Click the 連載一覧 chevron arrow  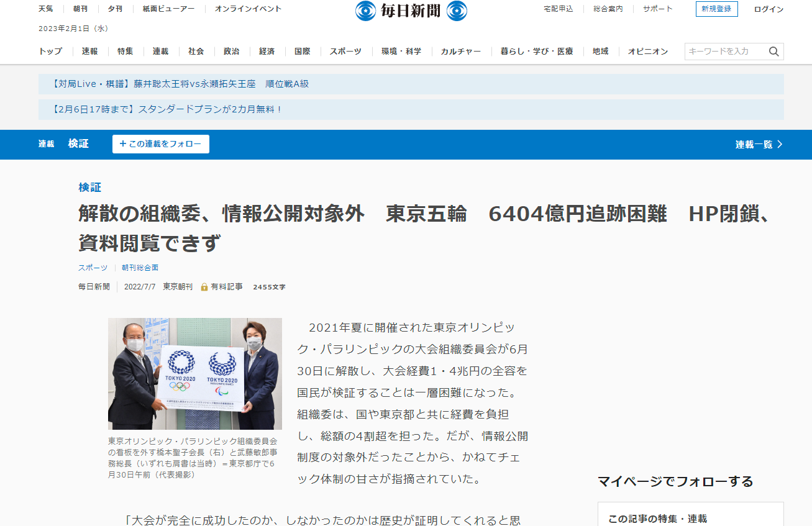pyautogui.click(x=780, y=144)
